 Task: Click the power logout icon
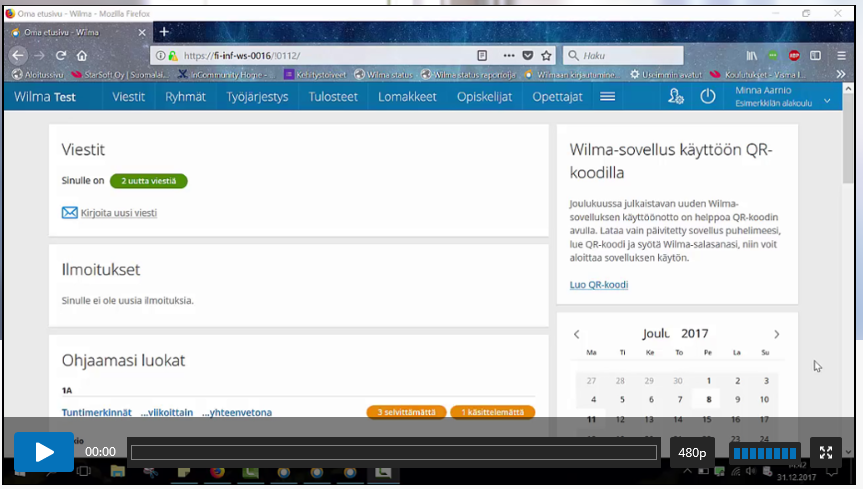(708, 97)
